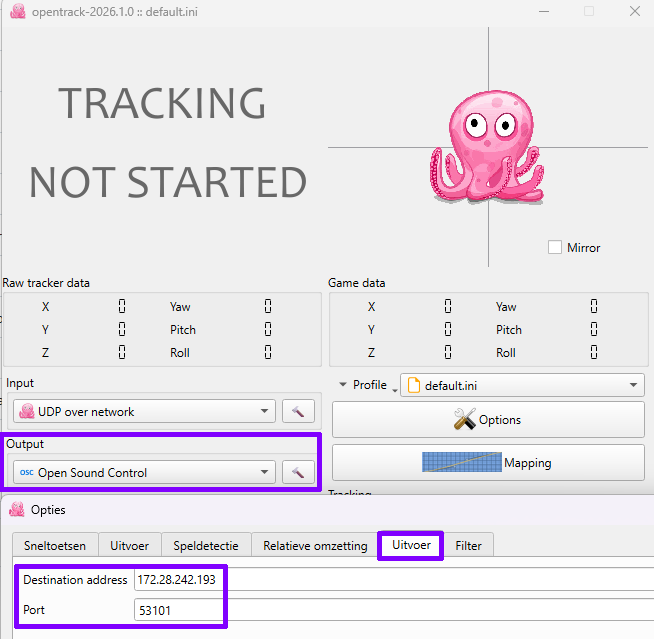
Task: Click the pink octopus pose preview
Action: click(x=485, y=148)
